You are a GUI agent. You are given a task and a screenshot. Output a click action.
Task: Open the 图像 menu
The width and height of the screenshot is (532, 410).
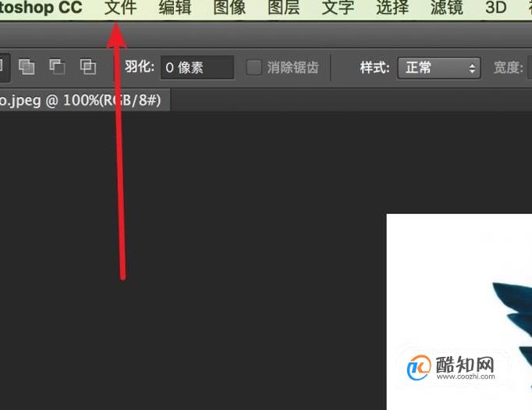click(229, 8)
